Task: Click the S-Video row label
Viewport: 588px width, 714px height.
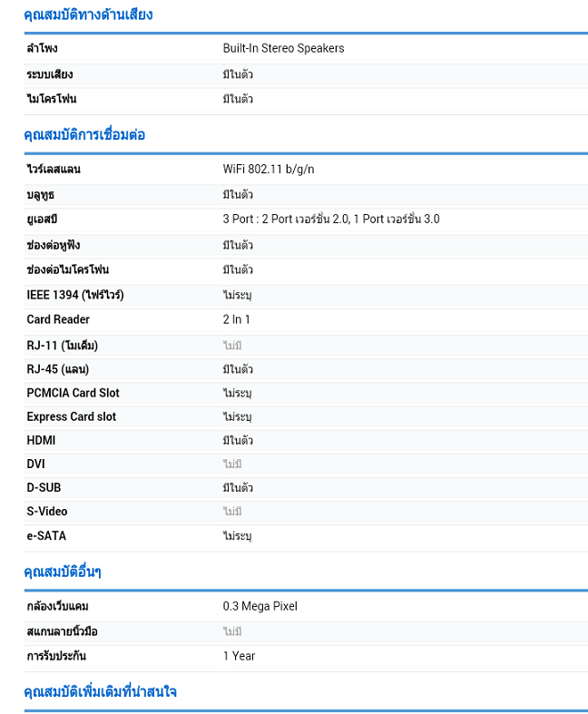Action: (x=46, y=511)
